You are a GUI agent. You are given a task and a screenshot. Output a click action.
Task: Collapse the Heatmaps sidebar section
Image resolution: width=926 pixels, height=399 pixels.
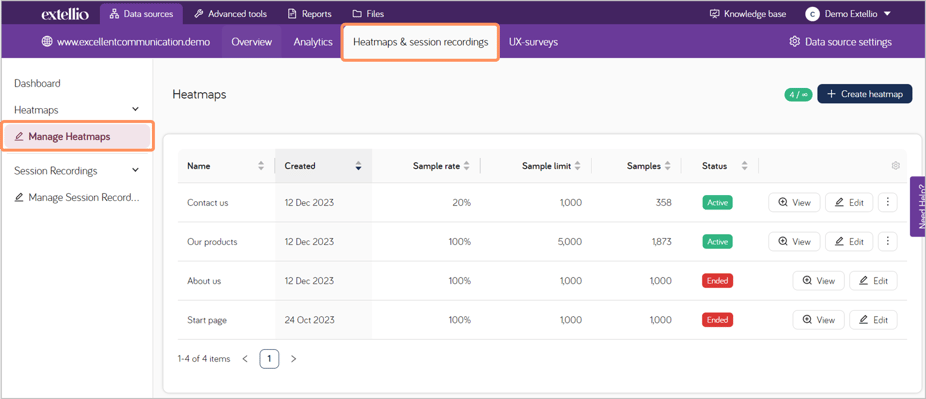click(135, 109)
